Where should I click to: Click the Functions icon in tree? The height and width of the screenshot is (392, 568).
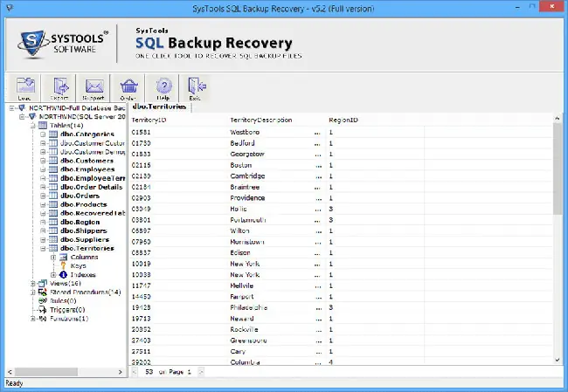click(x=43, y=319)
